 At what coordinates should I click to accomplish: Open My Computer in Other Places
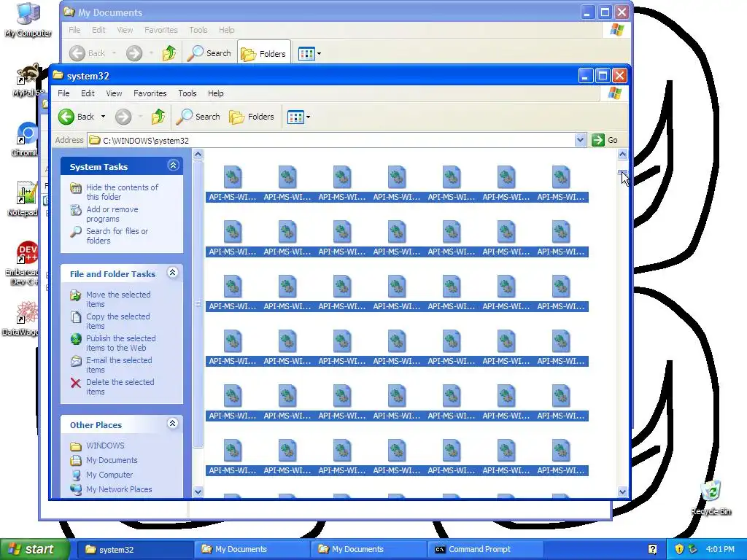tap(109, 475)
